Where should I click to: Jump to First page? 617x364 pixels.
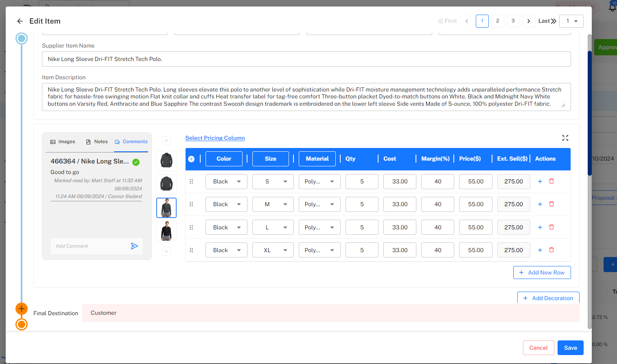[x=447, y=21]
